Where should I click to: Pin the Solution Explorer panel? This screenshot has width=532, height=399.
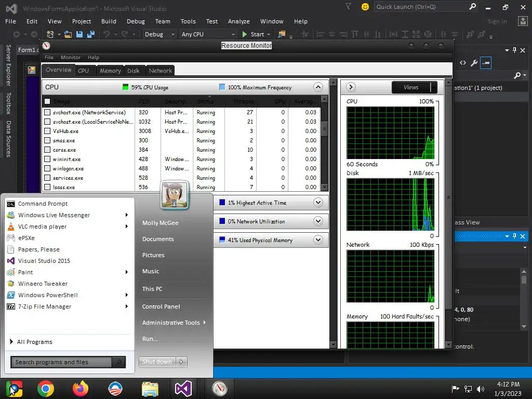point(515,50)
